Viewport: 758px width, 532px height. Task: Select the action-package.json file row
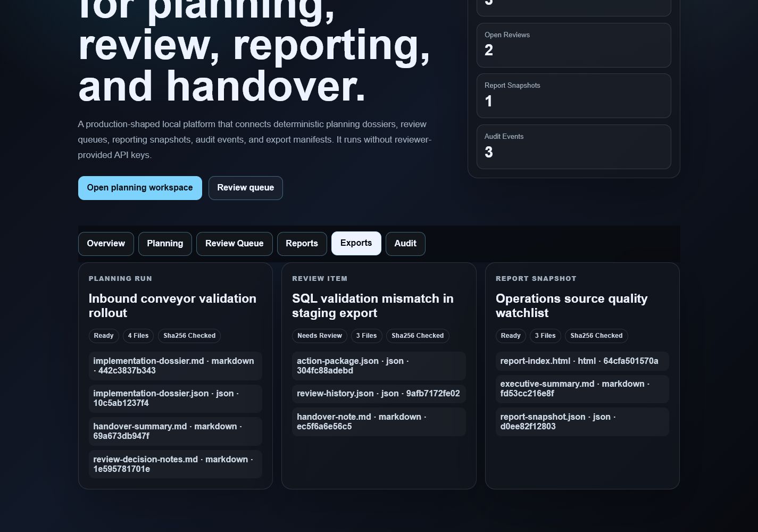point(379,366)
